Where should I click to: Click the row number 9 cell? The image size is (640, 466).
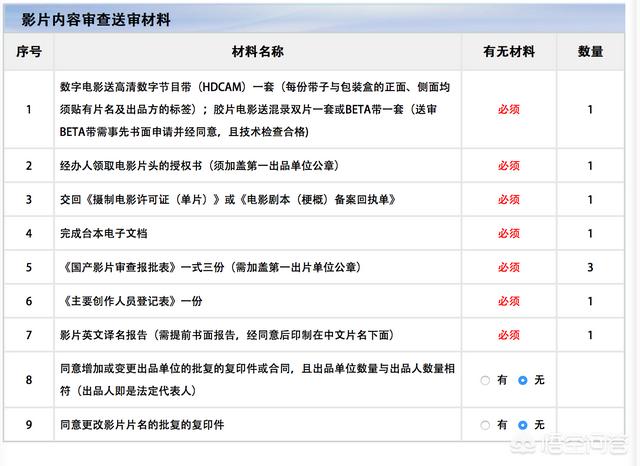[29, 425]
